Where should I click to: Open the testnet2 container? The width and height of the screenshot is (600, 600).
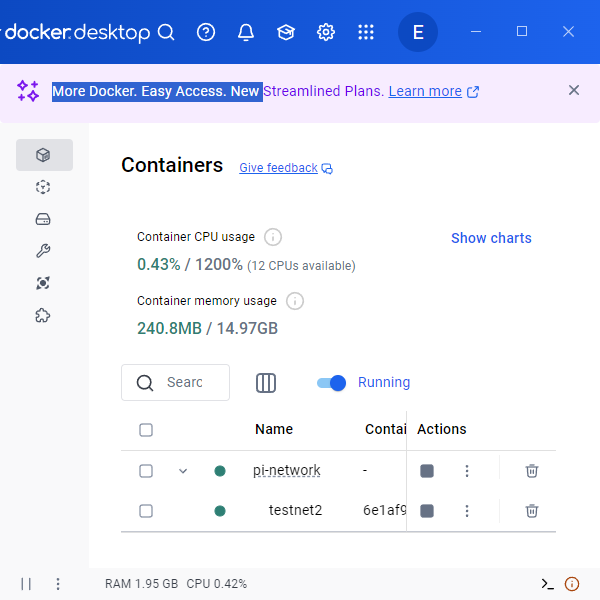(x=295, y=510)
